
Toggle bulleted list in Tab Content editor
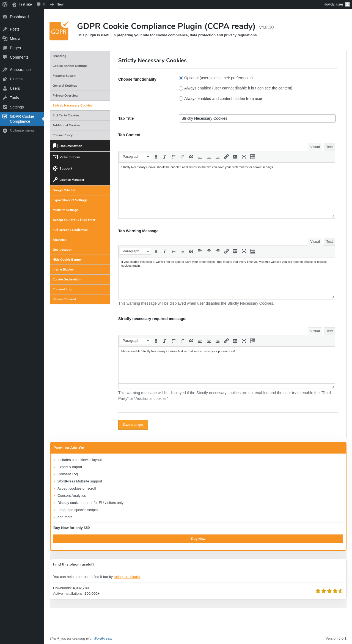(174, 157)
